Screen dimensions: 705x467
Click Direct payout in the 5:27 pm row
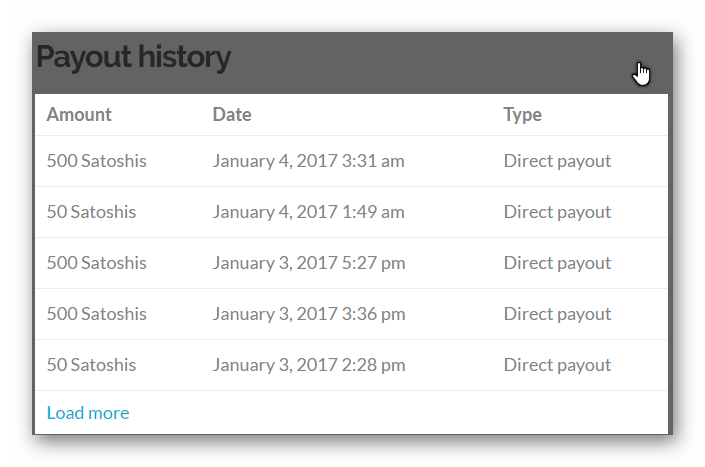tap(557, 263)
